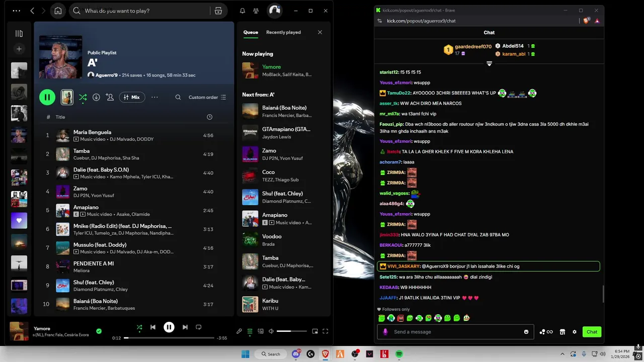This screenshot has height=362, width=644.
Task: Toggle saved checkmark for Yamore
Action: [x=99, y=331]
